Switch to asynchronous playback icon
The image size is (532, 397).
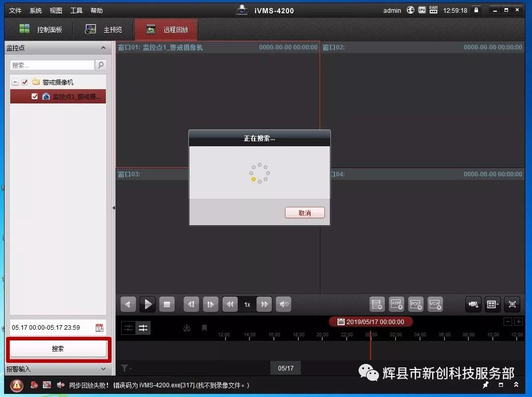pos(129,328)
